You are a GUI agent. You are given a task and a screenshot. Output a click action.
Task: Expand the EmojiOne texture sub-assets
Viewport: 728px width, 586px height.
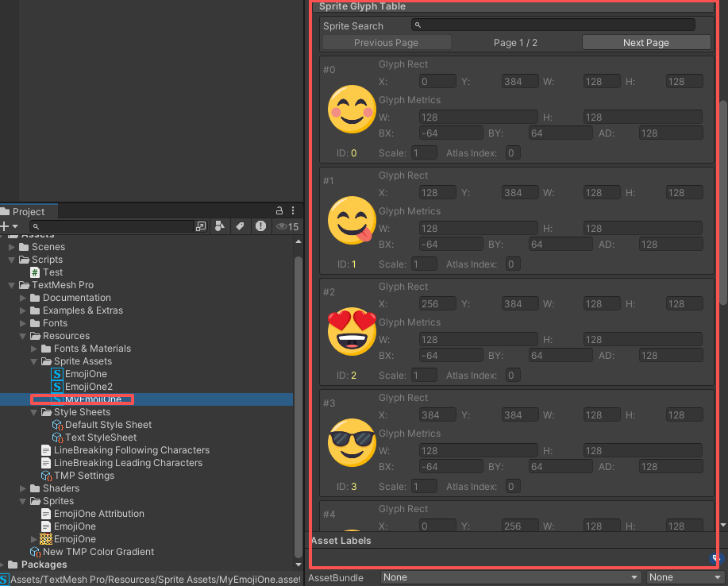(34, 539)
